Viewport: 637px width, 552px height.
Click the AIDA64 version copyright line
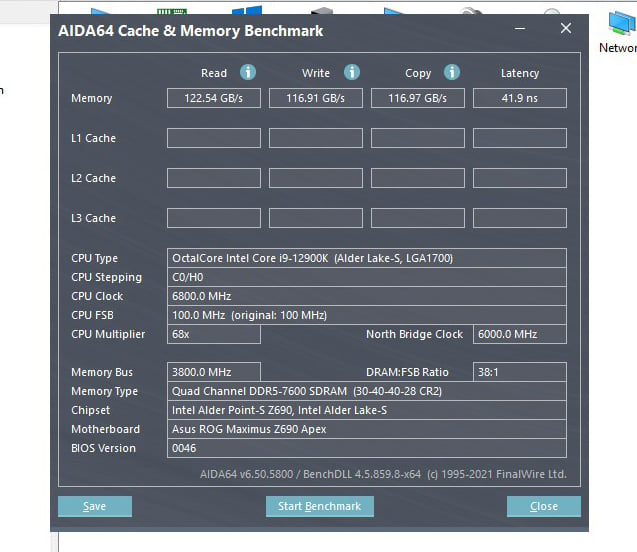(383, 474)
